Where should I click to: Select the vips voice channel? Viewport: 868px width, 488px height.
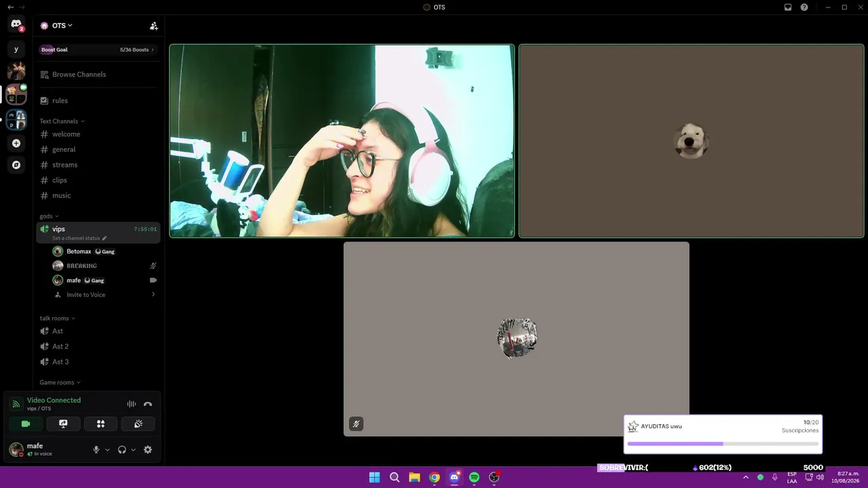[98, 232]
